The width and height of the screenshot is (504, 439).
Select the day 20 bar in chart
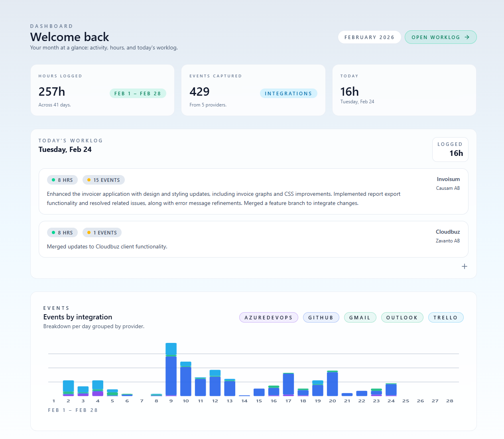click(333, 383)
